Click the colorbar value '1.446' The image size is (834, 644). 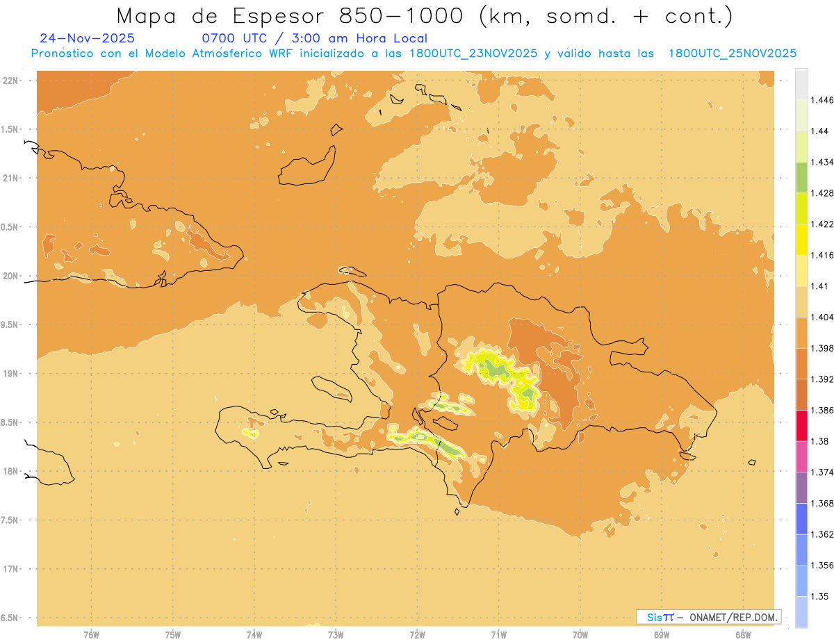pos(822,100)
